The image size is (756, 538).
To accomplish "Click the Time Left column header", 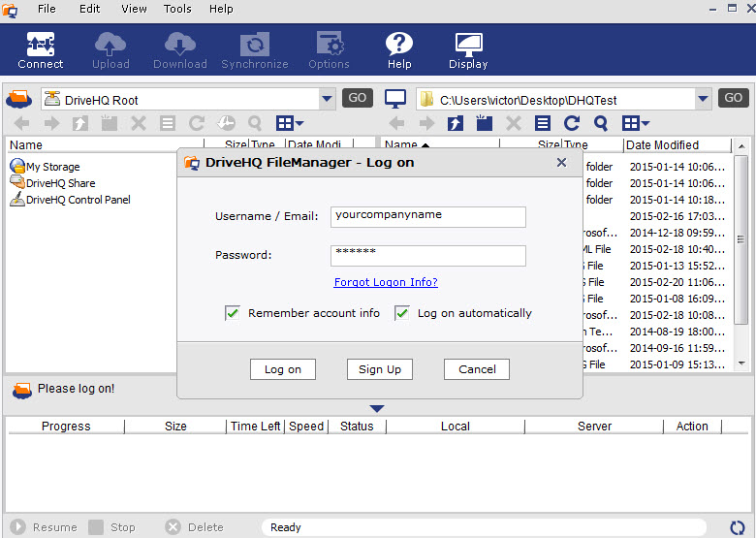I will tap(255, 427).
